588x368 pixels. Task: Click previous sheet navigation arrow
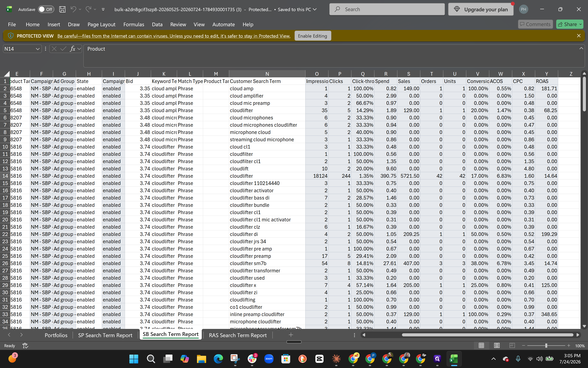click(x=9, y=335)
